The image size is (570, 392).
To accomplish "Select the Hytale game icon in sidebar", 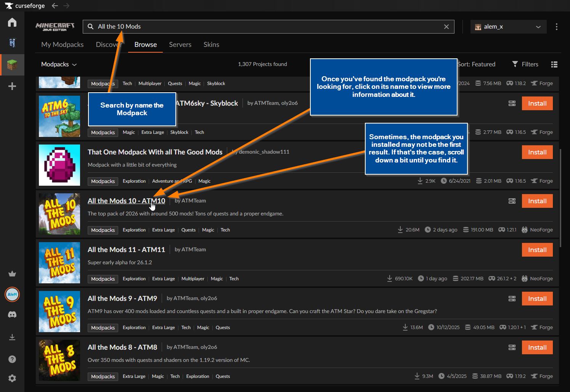I will (12, 43).
